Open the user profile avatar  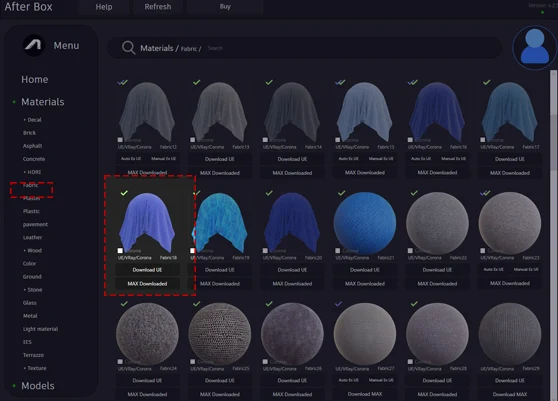[534, 47]
